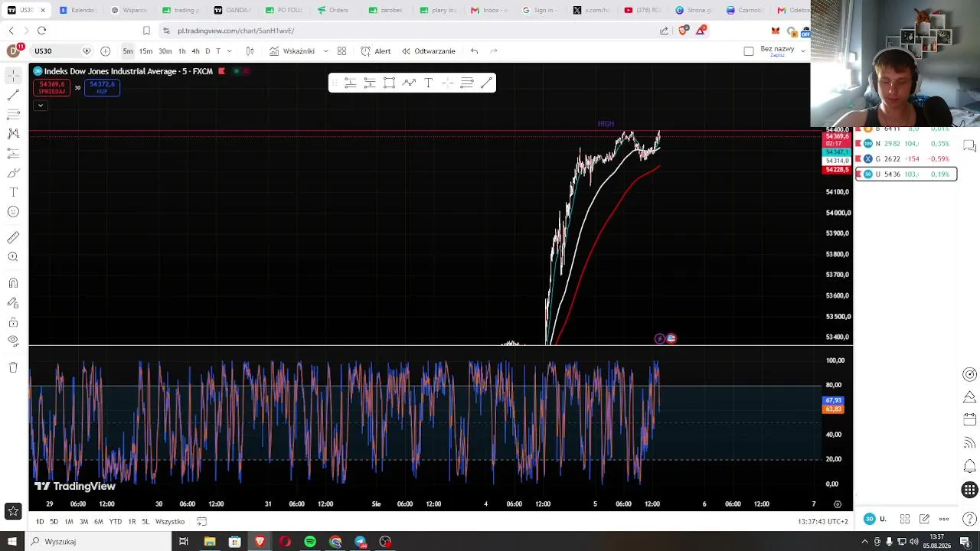This screenshot has width=980, height=551.
Task: Click the Alert button
Action: 376,51
